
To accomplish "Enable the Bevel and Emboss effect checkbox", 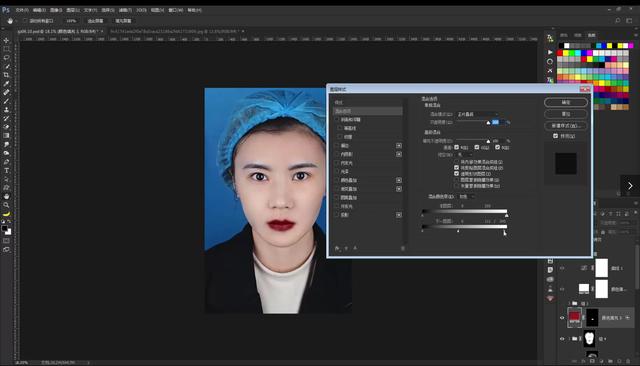I will (337, 120).
